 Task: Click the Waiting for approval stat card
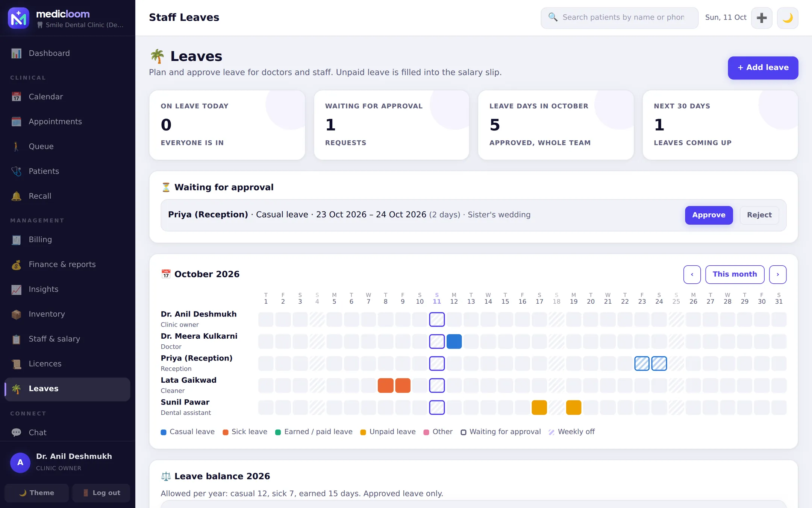pyautogui.click(x=391, y=125)
